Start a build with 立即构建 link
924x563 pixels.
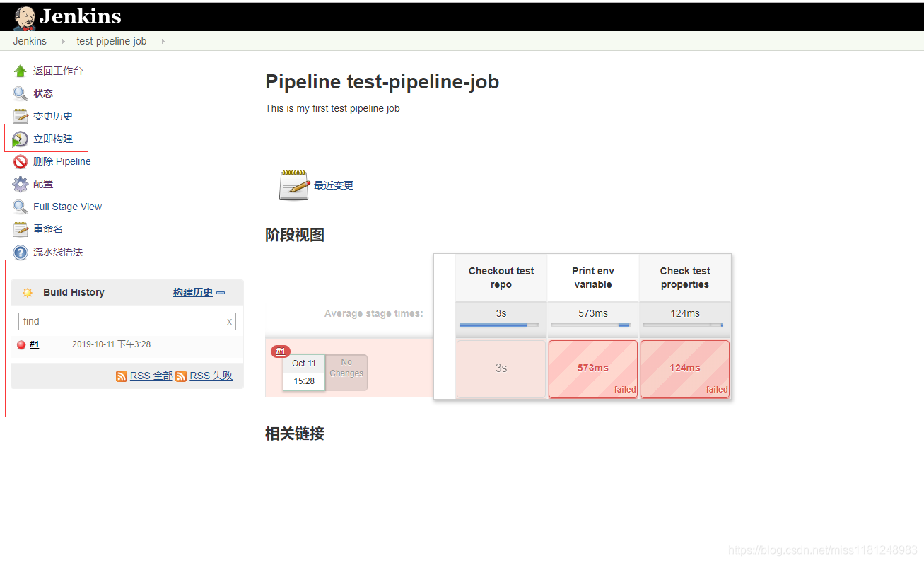pyautogui.click(x=53, y=139)
